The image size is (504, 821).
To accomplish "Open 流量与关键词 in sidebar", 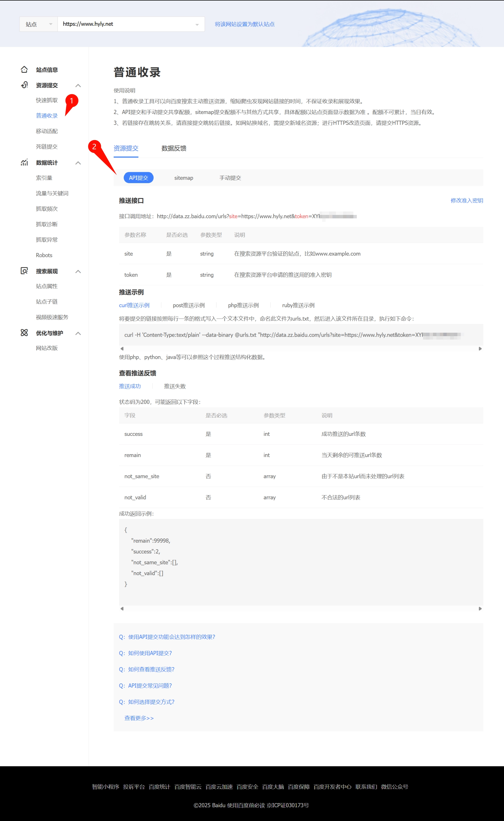I will (52, 193).
